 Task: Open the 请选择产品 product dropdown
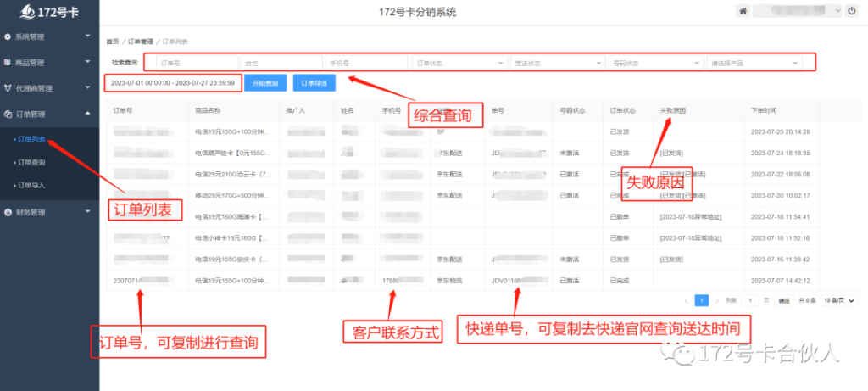coord(754,63)
